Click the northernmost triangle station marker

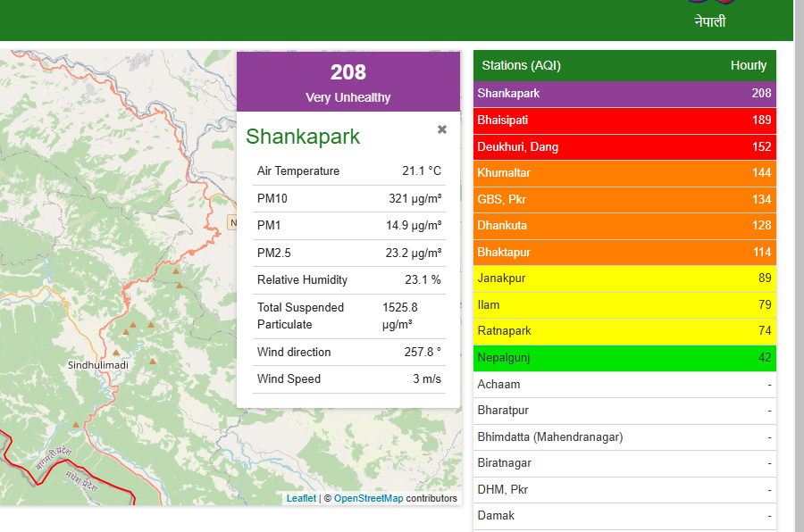[177, 270]
